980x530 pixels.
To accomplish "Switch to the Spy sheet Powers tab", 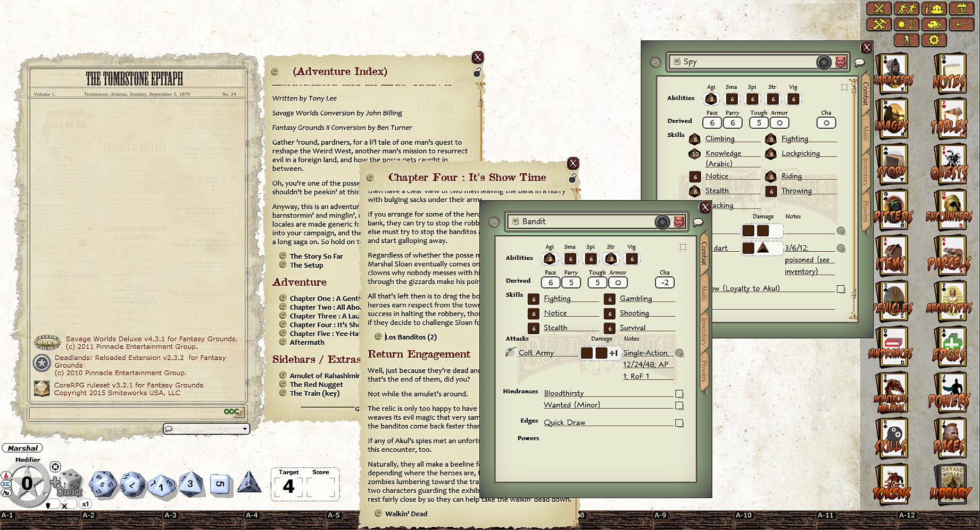I will 865,211.
